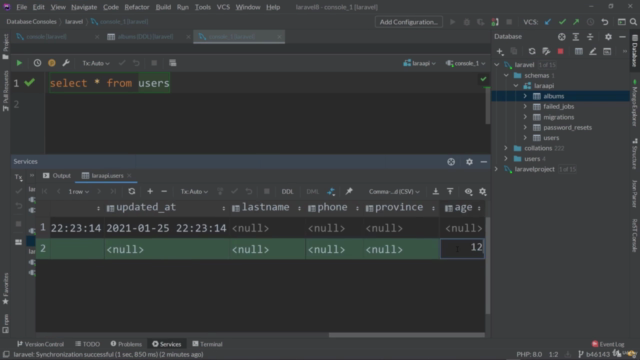Open the Version Control tool window
The height and width of the screenshot is (360, 640).
pos(40,344)
